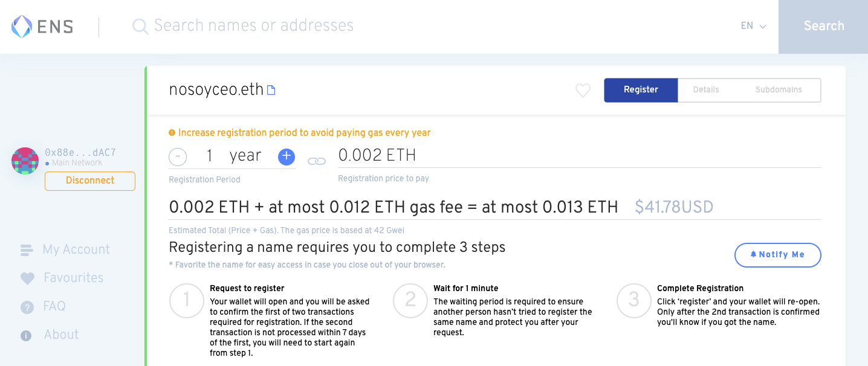868x366 pixels.
Task: Click the Main Network status indicator
Action: tap(73, 162)
